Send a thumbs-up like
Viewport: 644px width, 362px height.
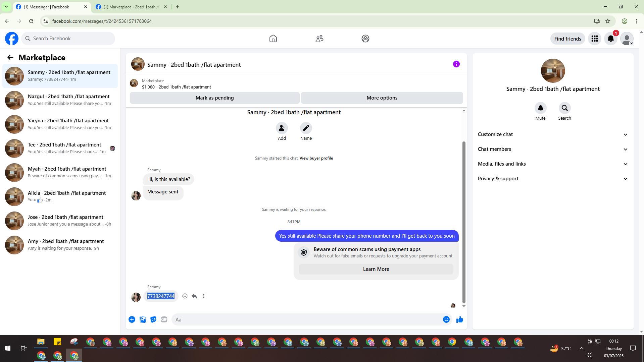tap(460, 319)
